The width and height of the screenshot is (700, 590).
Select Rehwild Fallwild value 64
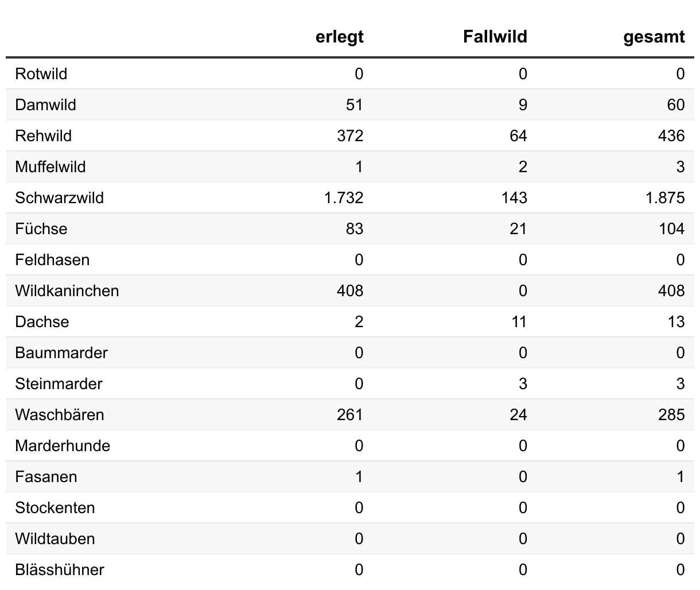[517, 136]
